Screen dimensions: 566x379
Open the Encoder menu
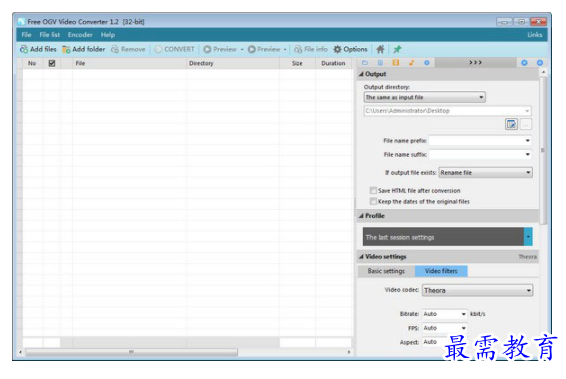coord(80,35)
